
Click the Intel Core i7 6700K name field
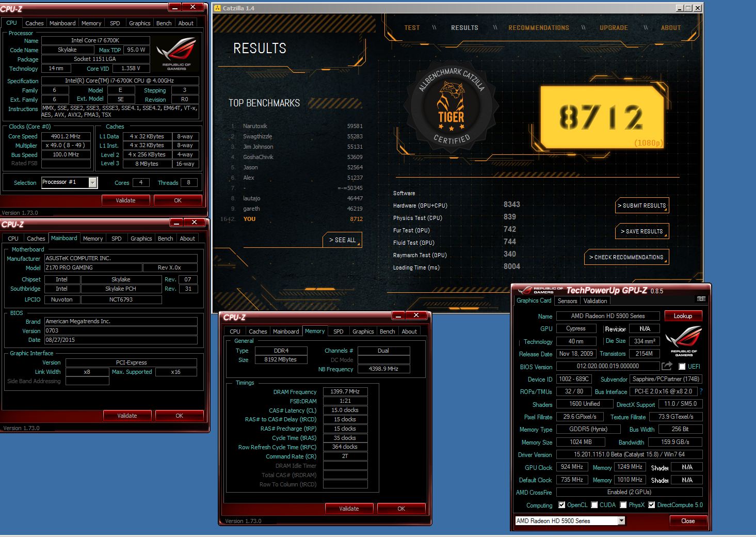(x=95, y=40)
